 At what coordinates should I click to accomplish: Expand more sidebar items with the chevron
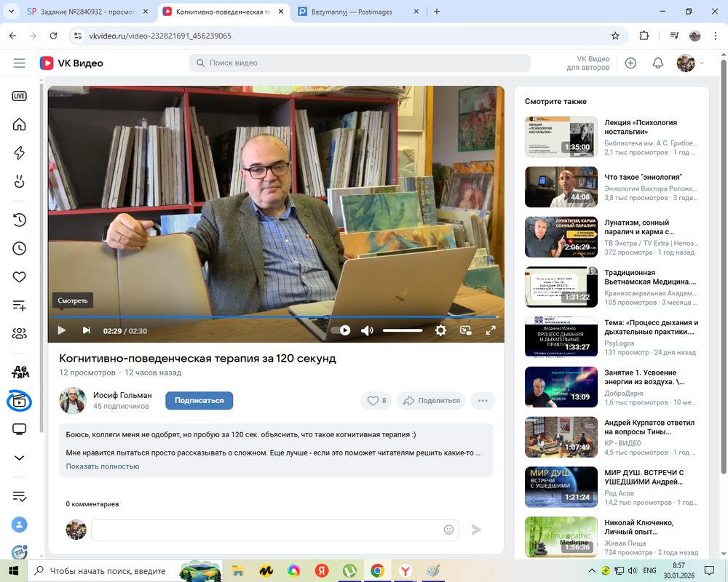[19, 458]
